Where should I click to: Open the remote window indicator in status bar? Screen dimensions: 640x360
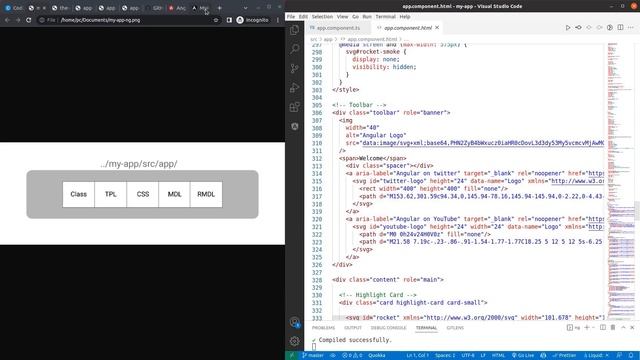click(292, 356)
